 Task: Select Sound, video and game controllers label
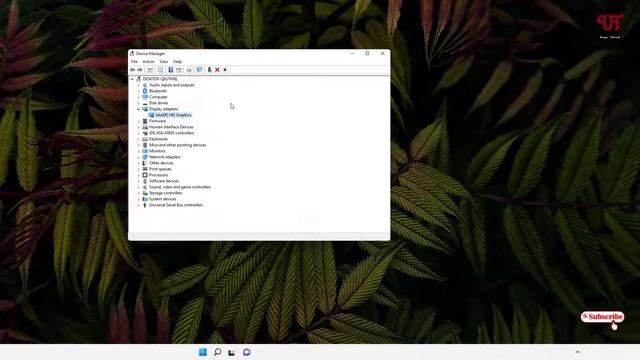point(180,187)
